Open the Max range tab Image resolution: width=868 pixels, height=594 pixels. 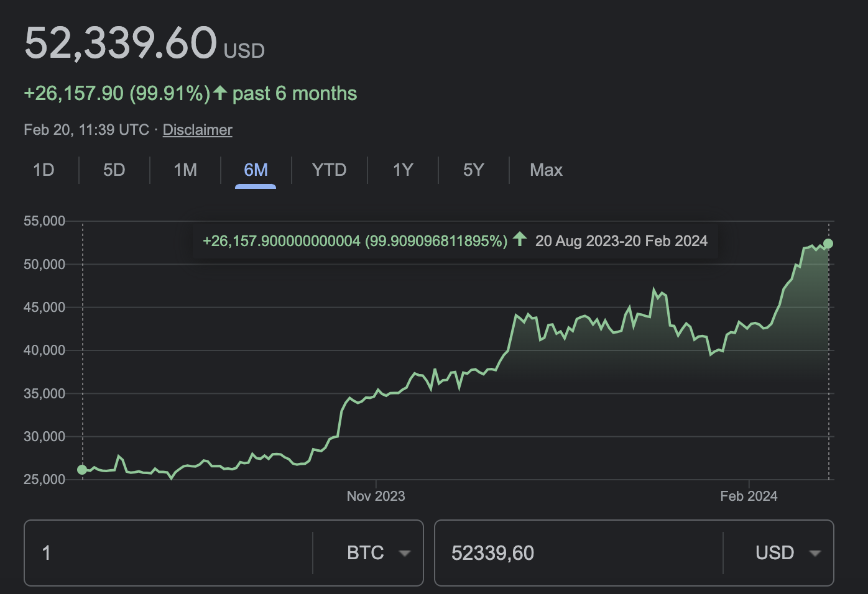click(x=546, y=170)
